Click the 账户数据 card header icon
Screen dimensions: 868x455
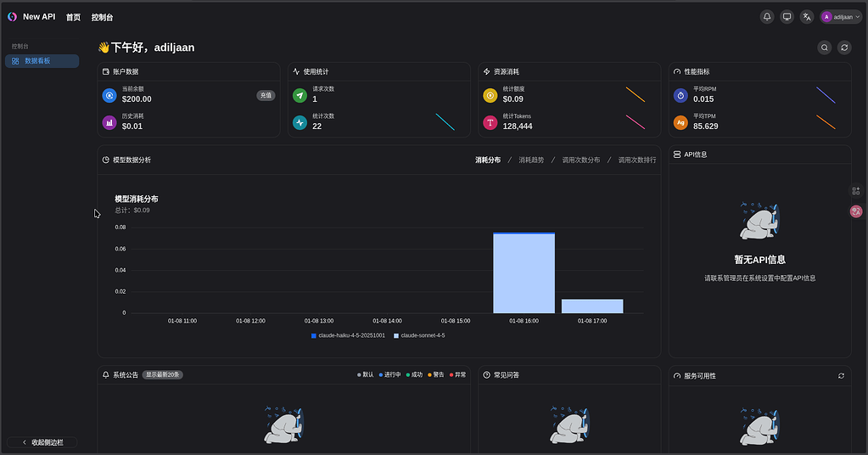[x=106, y=71]
